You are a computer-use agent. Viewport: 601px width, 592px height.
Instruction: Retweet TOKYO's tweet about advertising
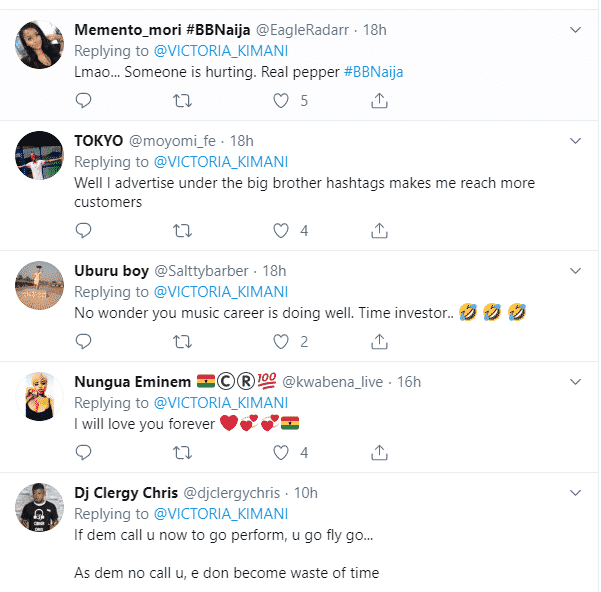182,231
